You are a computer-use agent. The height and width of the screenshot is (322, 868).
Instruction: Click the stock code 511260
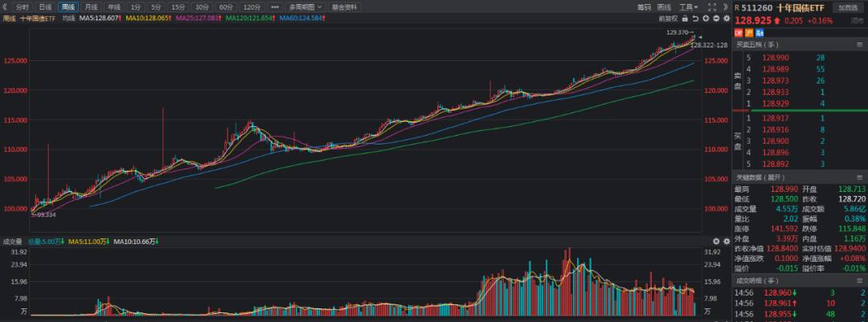[x=757, y=8]
